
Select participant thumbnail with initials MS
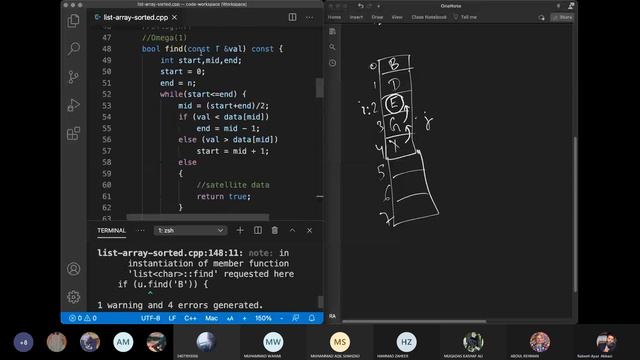340,342
